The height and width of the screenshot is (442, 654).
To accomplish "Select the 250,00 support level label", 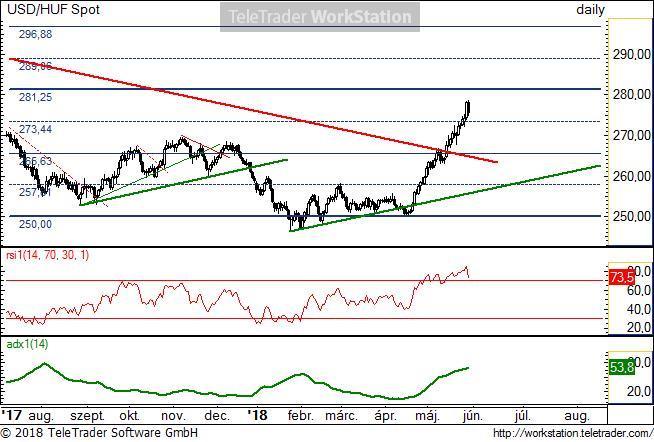I will pos(35,224).
